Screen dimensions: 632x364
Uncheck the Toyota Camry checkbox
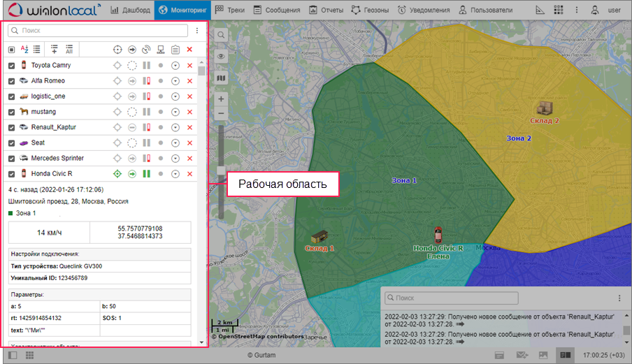(x=12, y=65)
